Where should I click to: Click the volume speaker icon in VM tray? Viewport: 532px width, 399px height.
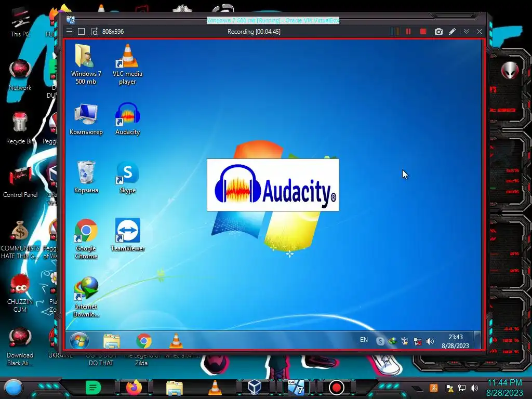[x=430, y=341]
